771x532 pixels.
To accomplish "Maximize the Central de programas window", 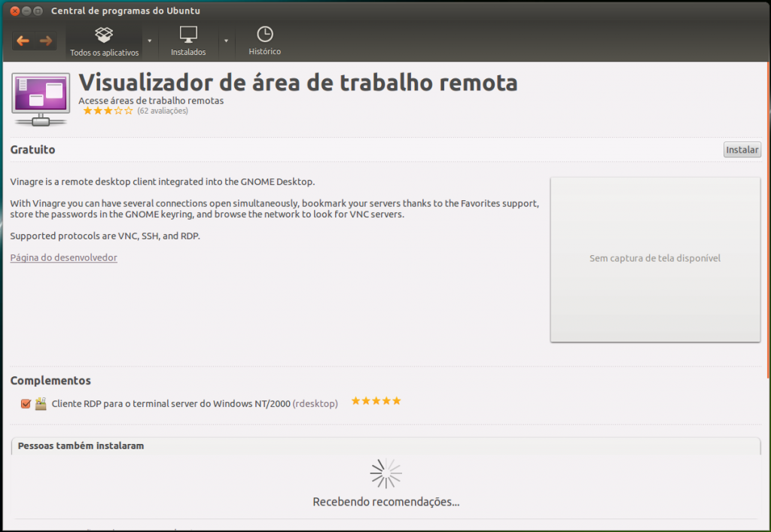I will coord(38,11).
